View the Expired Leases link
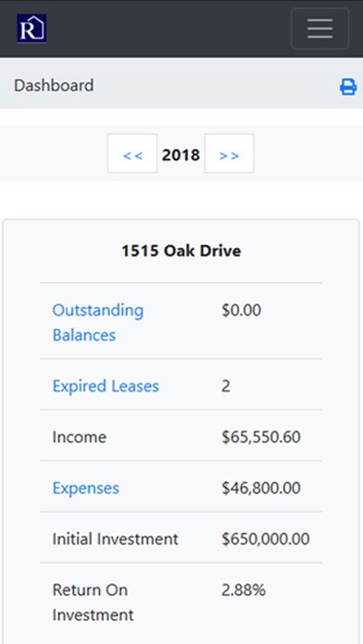 click(106, 386)
